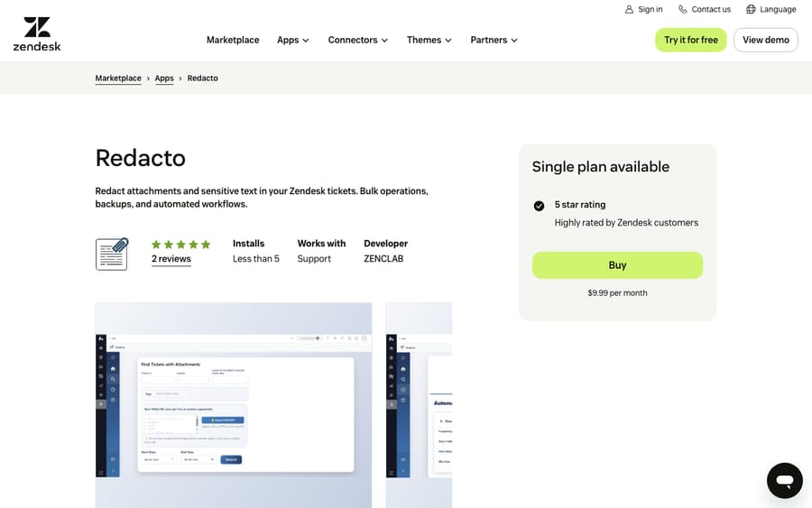Click the Single plan available heading
Image resolution: width=812 pixels, height=508 pixels.
click(601, 167)
